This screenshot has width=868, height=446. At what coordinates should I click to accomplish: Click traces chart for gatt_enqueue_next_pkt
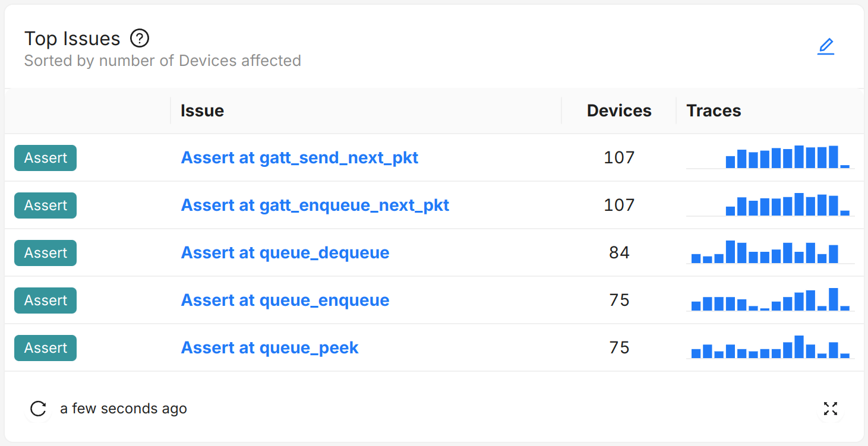tap(770, 205)
